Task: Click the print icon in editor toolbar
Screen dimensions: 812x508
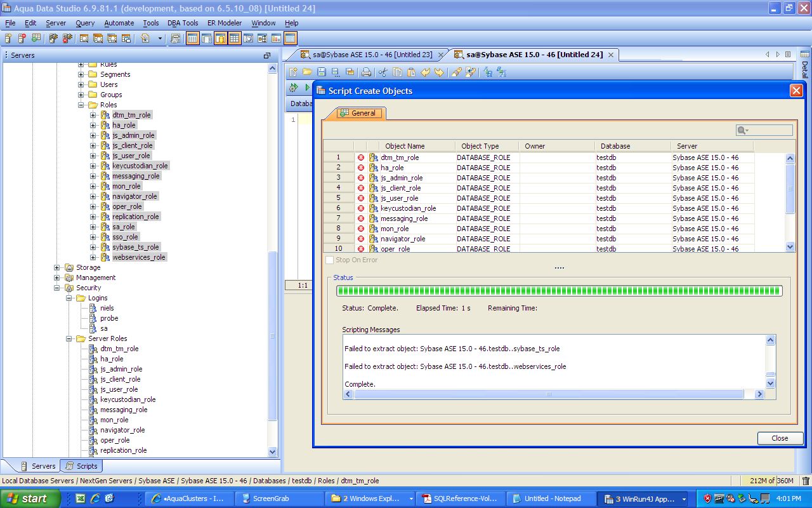Action: coord(366,72)
